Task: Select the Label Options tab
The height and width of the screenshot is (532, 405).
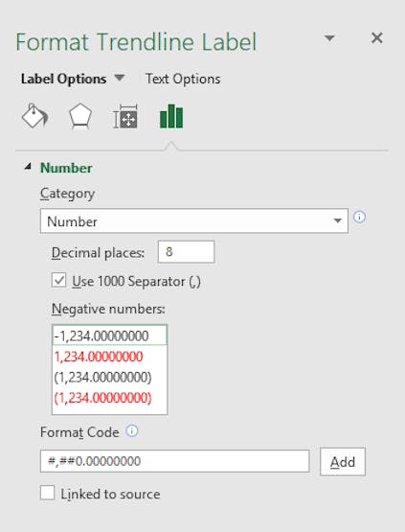Action: pos(64,79)
